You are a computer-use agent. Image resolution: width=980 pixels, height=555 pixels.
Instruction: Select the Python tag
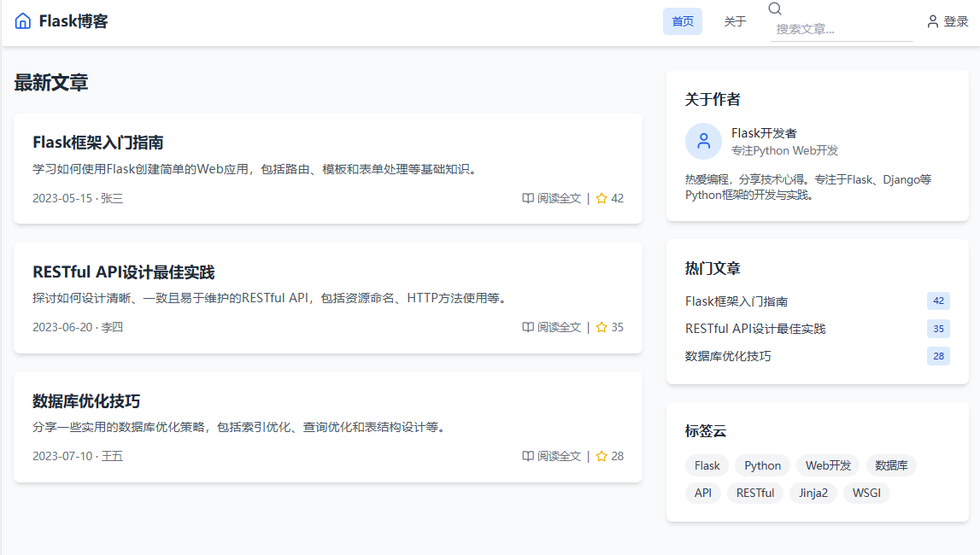(x=762, y=465)
